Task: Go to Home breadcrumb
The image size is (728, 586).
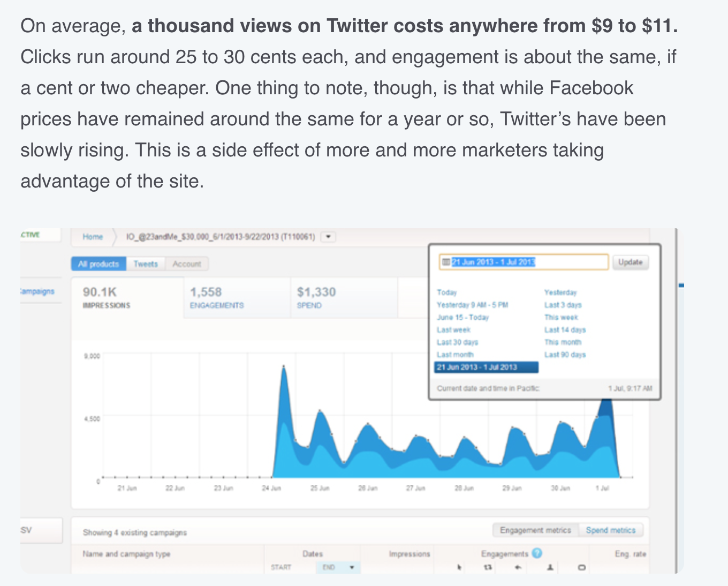Action: click(x=93, y=236)
